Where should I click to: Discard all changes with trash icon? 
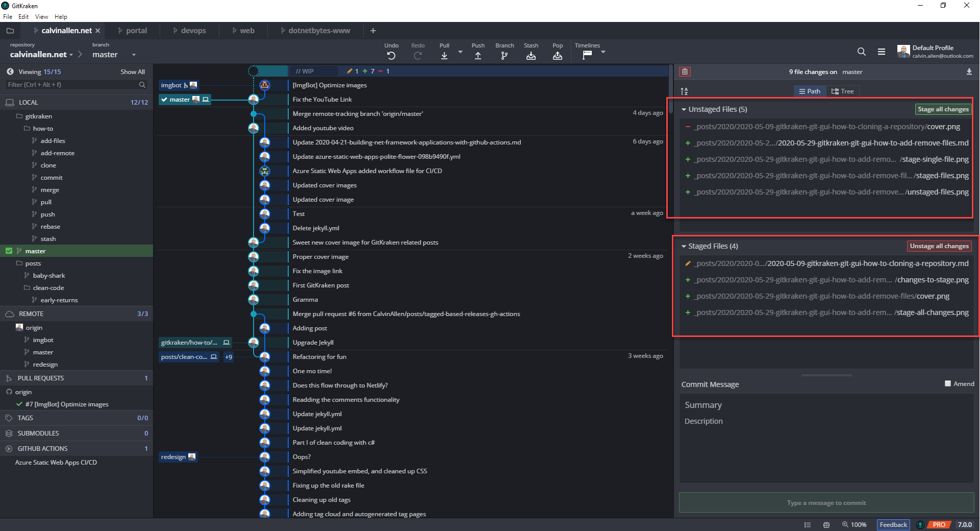click(x=685, y=71)
